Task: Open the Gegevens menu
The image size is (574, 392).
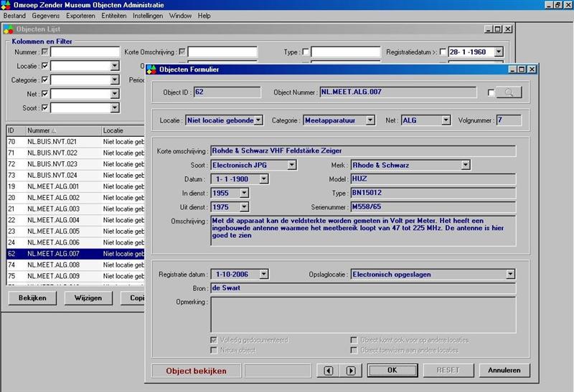Action: (x=46, y=16)
